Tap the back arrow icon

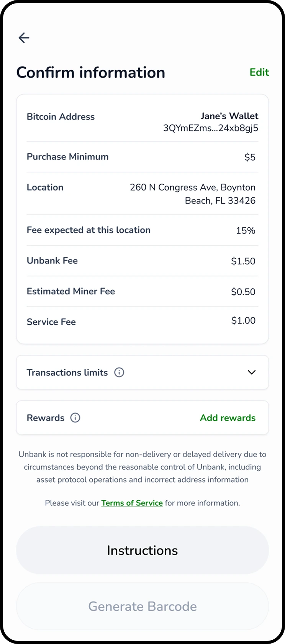(x=24, y=38)
